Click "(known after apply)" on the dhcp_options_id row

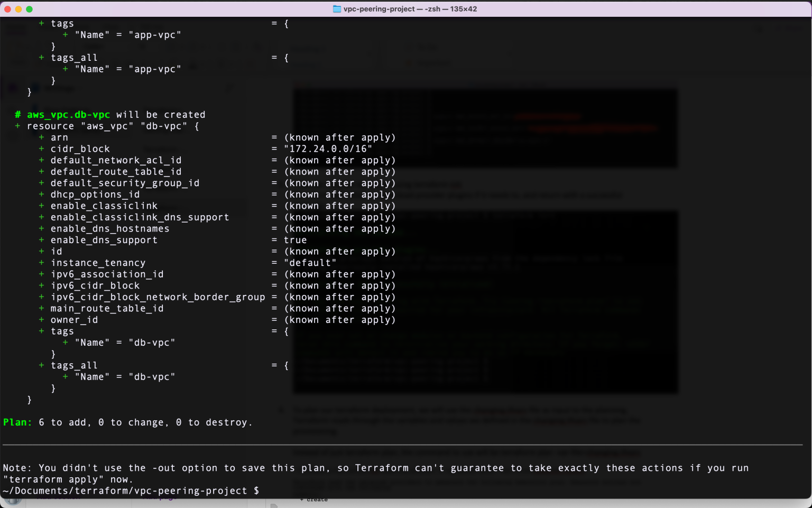[339, 195]
